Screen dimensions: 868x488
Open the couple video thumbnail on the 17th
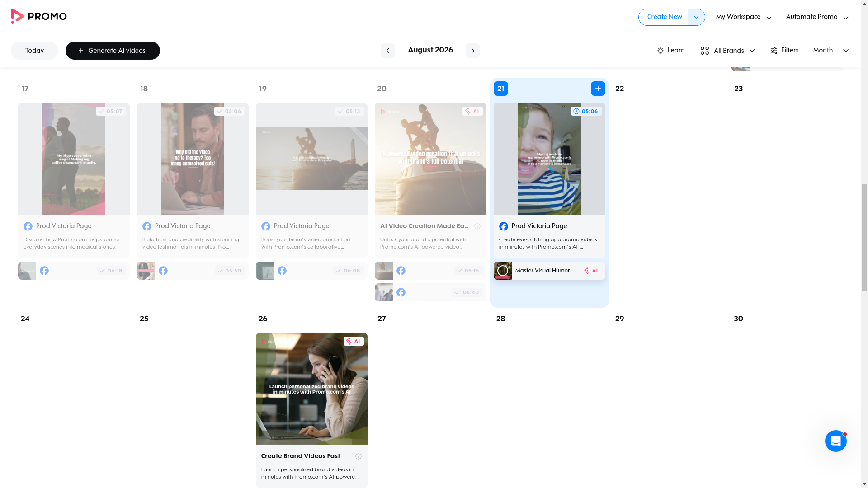[x=74, y=159]
